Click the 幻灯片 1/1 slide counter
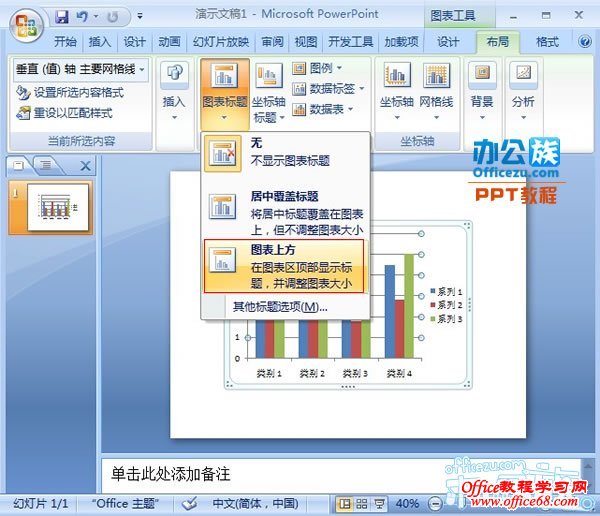This screenshot has width=600, height=516. pos(41,503)
